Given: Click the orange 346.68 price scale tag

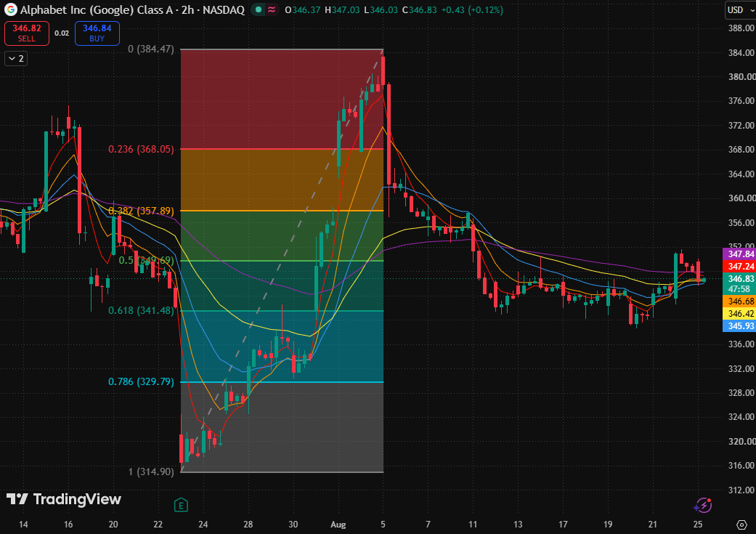Looking at the screenshot, I should (x=739, y=302).
